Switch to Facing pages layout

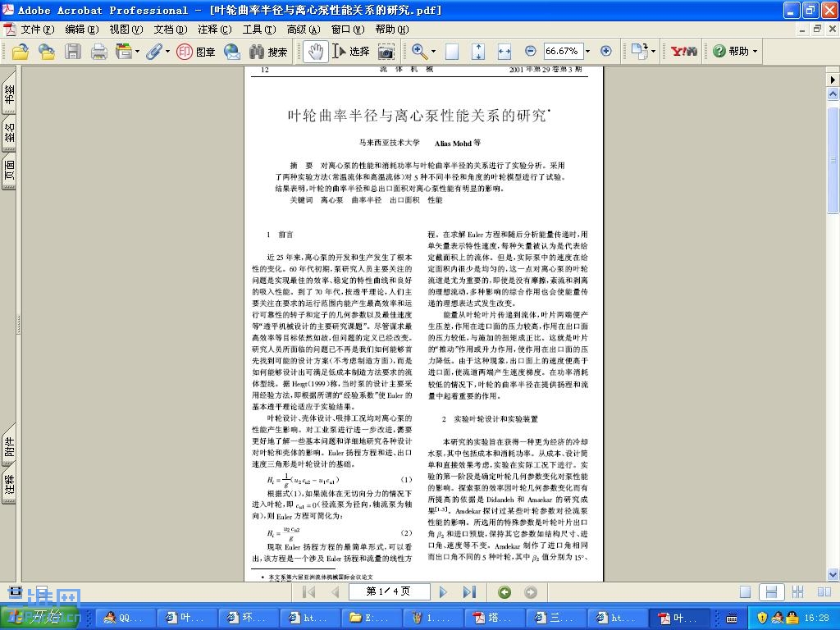pyautogui.click(x=824, y=592)
